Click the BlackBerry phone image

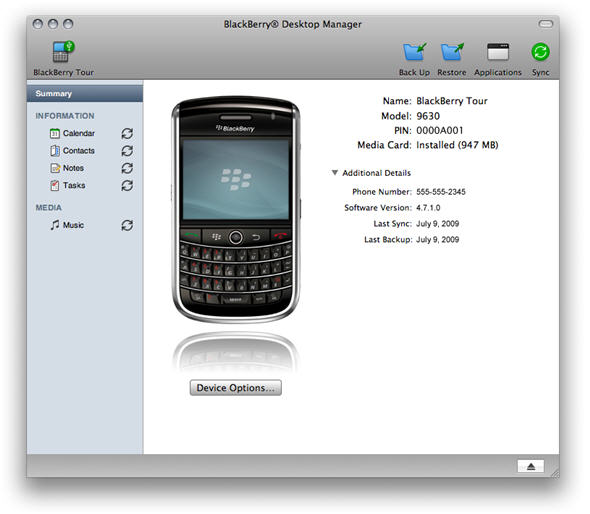[236, 209]
